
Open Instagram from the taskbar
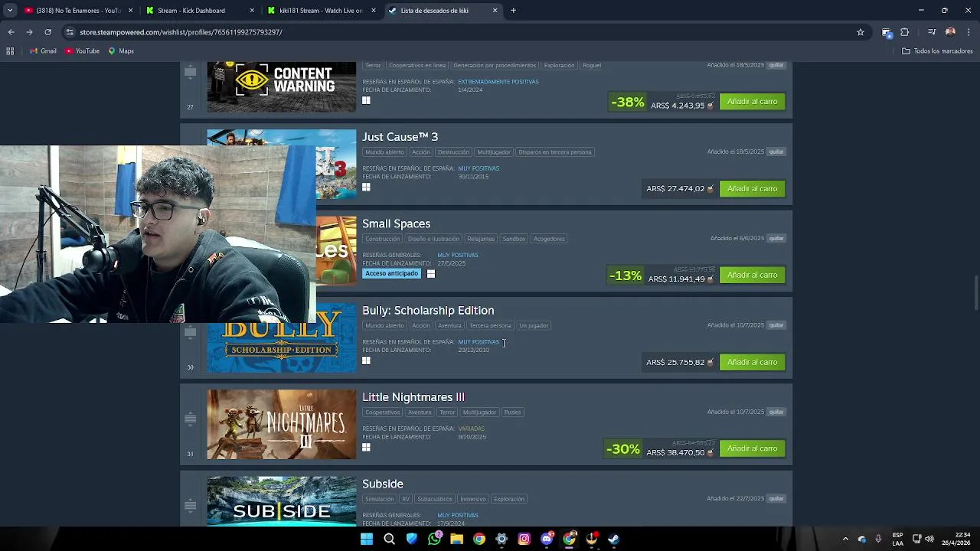(x=524, y=539)
